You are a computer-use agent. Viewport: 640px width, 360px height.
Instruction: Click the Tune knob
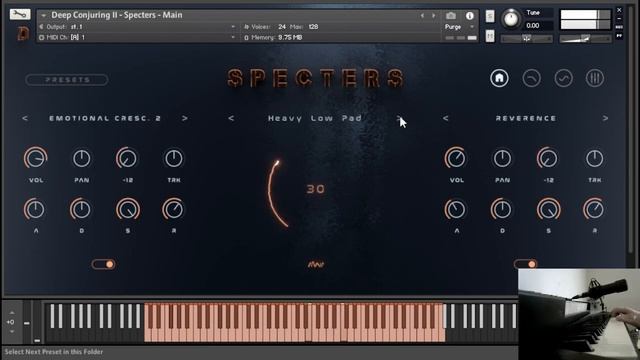(510, 19)
